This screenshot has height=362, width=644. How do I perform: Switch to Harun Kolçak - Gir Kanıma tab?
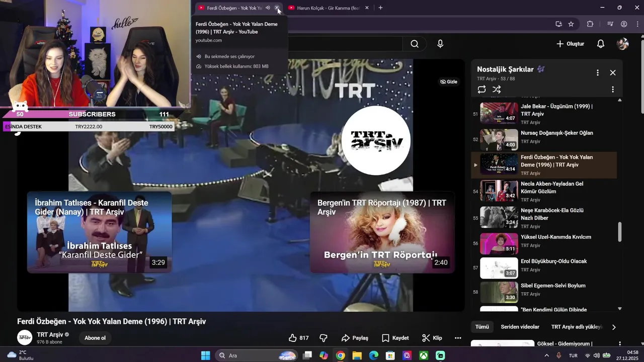[x=328, y=8]
